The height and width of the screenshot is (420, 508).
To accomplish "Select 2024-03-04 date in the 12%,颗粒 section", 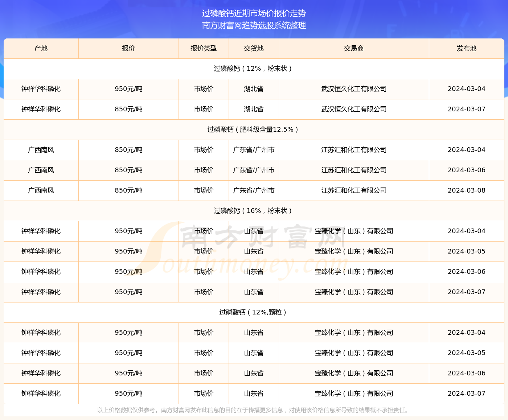I will (x=467, y=333).
